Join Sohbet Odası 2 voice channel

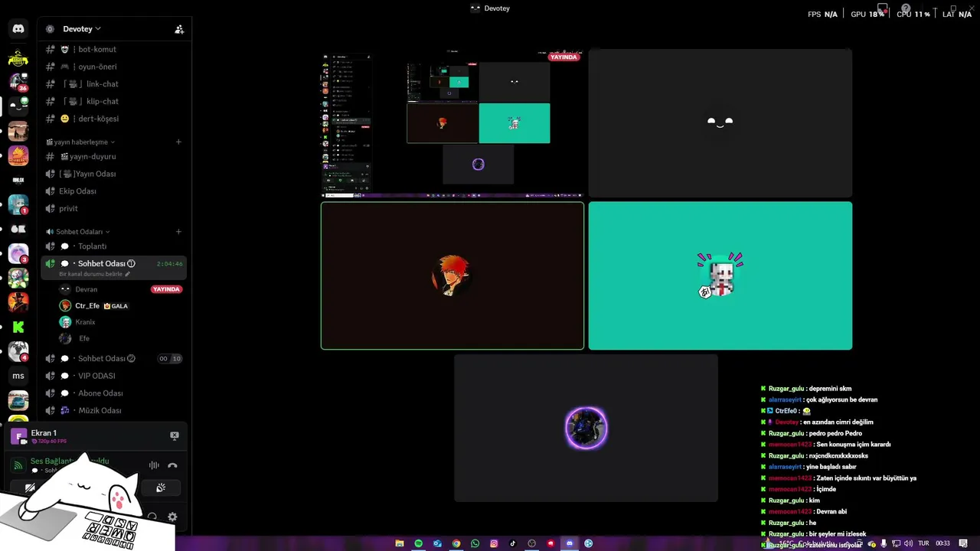(x=114, y=358)
